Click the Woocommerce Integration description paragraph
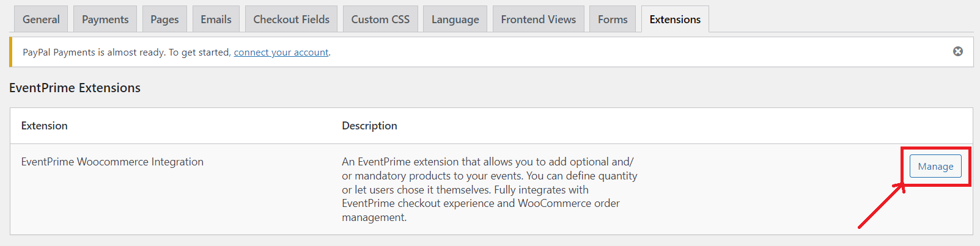 (x=489, y=189)
